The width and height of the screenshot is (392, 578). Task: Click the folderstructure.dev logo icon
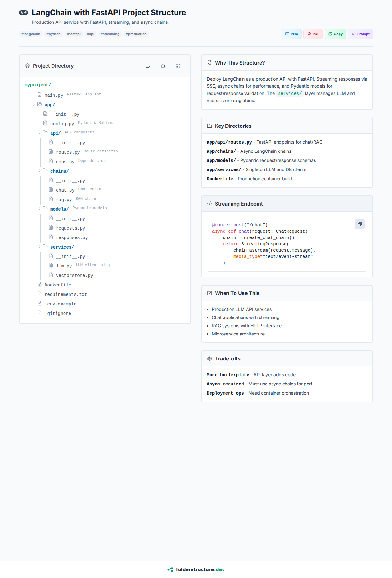170,569
